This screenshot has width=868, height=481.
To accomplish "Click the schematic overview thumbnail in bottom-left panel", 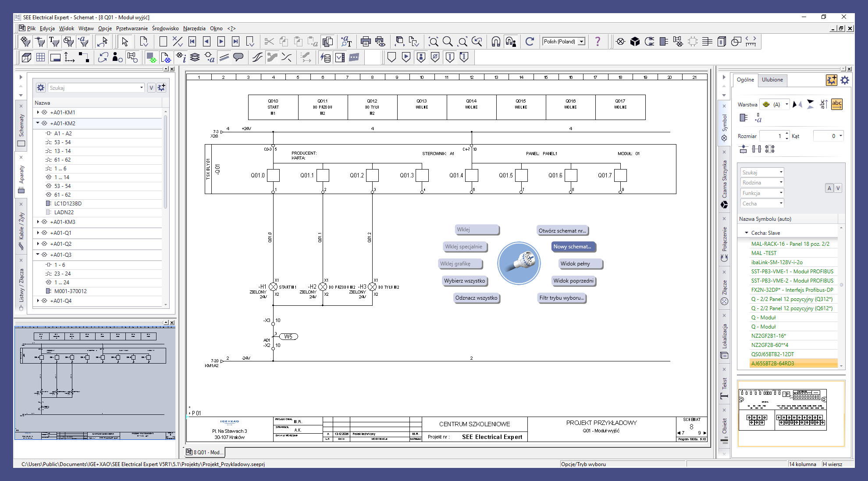I will point(95,383).
